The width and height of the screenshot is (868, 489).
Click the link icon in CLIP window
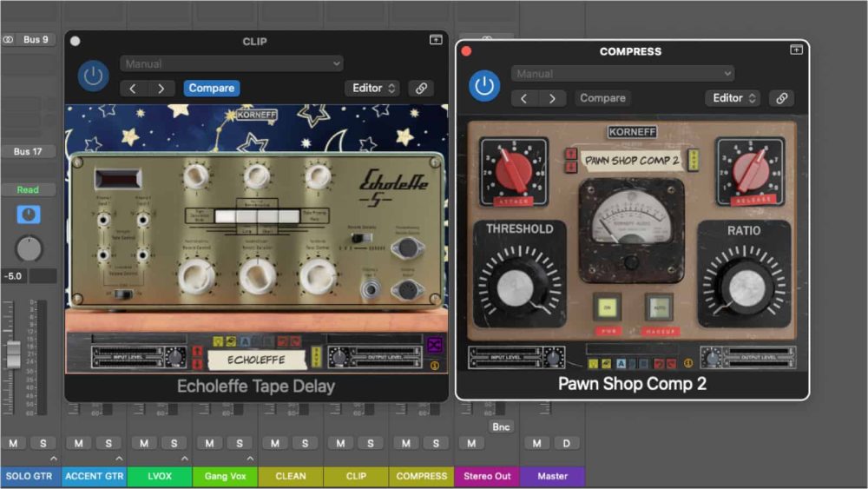pyautogui.click(x=421, y=88)
